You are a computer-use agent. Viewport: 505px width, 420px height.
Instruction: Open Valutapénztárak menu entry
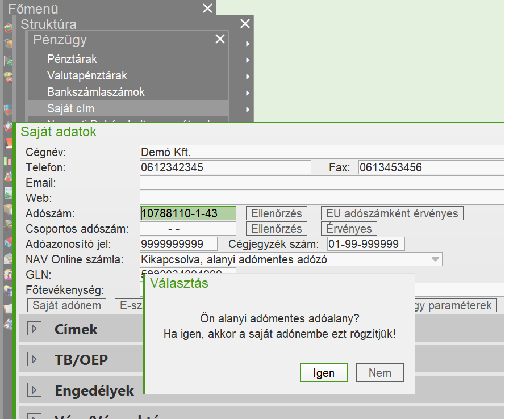tap(87, 75)
